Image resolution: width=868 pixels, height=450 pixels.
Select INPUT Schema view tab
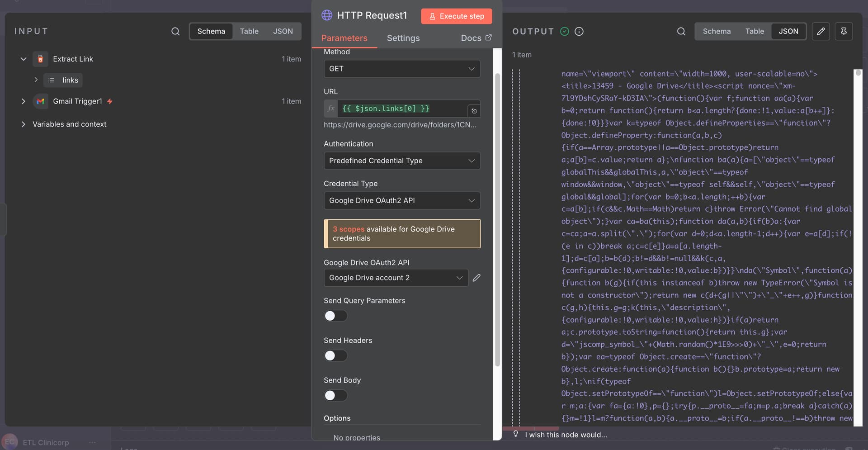(211, 31)
